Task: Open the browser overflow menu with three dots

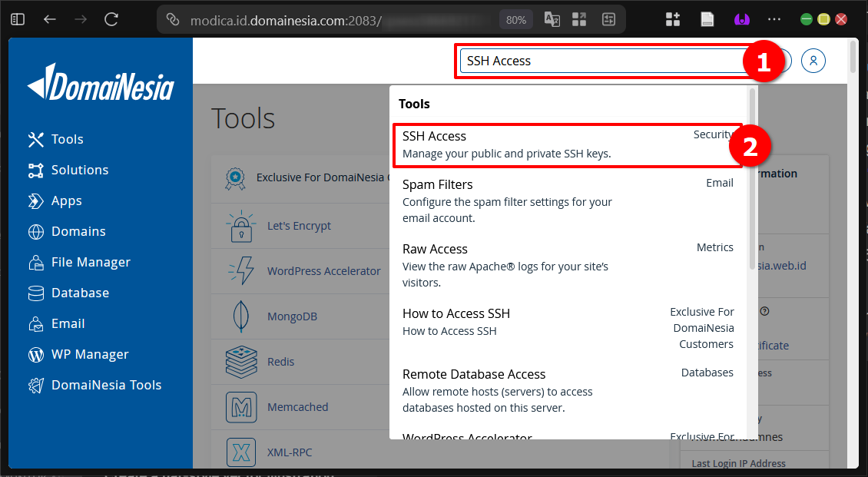Action: pyautogui.click(x=774, y=18)
